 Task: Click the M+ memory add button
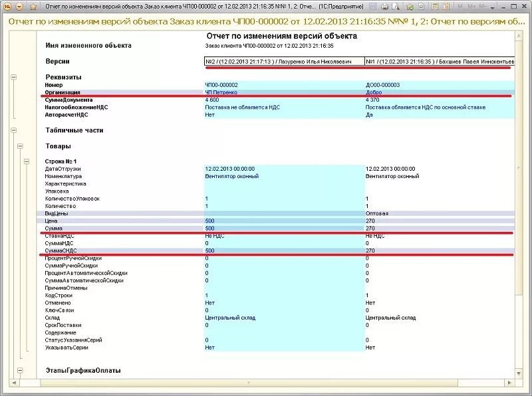471,7
